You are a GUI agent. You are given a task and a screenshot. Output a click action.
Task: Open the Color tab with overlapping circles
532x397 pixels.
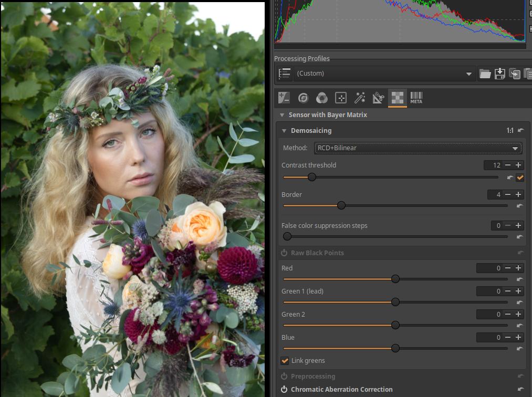[322, 98]
